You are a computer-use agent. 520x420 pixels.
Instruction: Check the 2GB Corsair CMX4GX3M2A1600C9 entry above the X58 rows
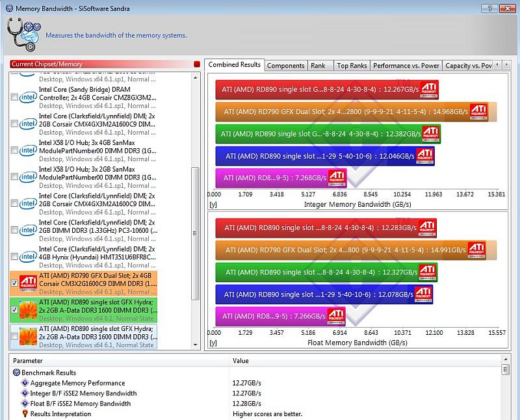click(14, 124)
